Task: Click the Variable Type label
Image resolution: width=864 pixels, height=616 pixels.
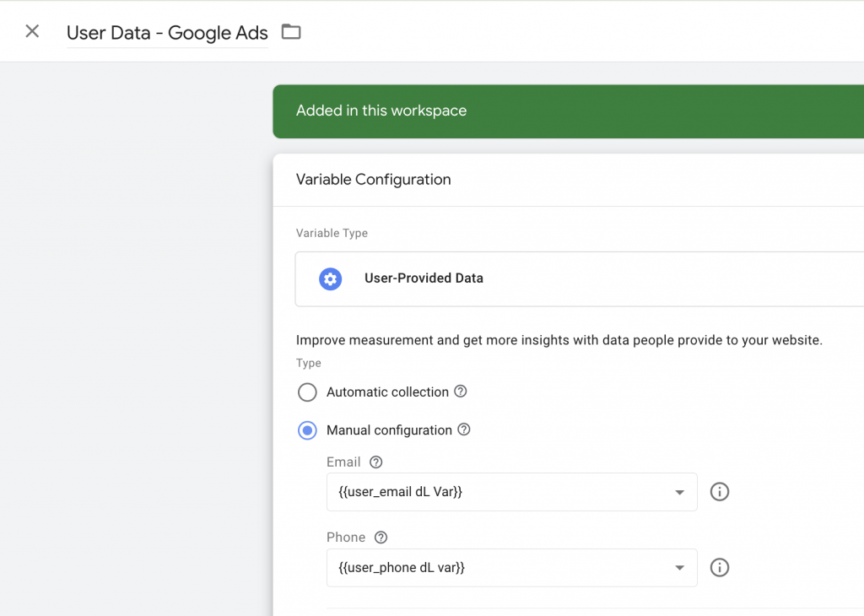Action: coord(332,233)
